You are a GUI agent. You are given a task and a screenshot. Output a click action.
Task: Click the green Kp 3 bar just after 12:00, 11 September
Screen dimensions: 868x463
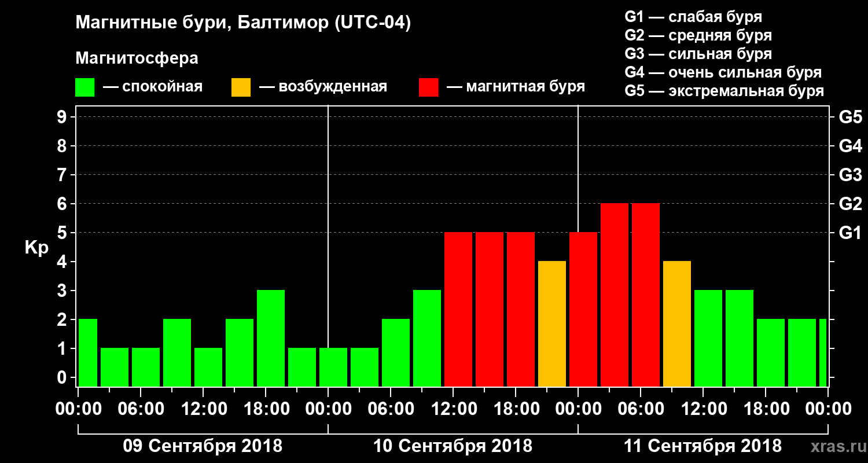click(x=708, y=339)
